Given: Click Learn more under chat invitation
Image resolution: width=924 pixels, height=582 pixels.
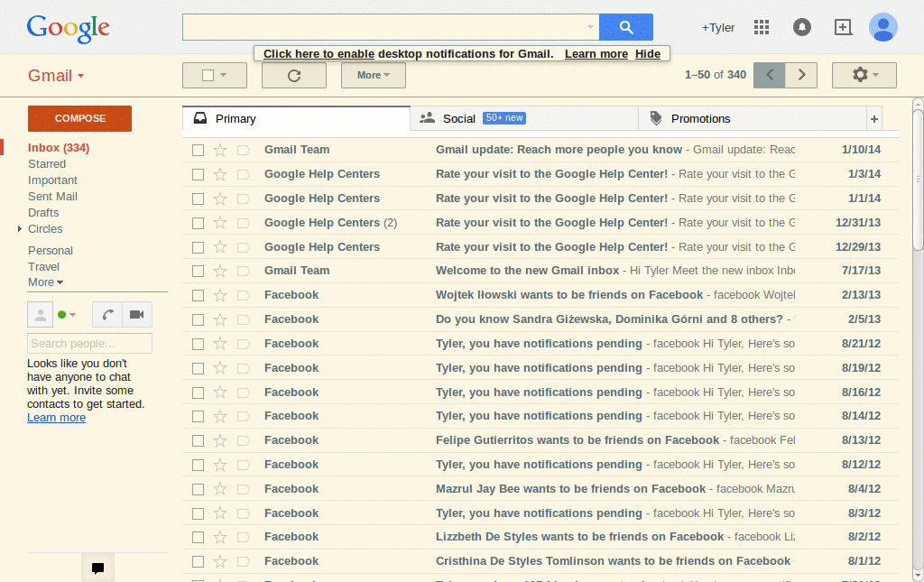Looking at the screenshot, I should (56, 418).
